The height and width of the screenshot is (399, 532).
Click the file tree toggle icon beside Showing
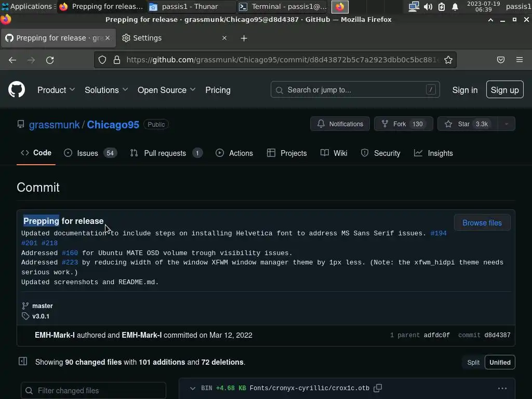pos(23,362)
